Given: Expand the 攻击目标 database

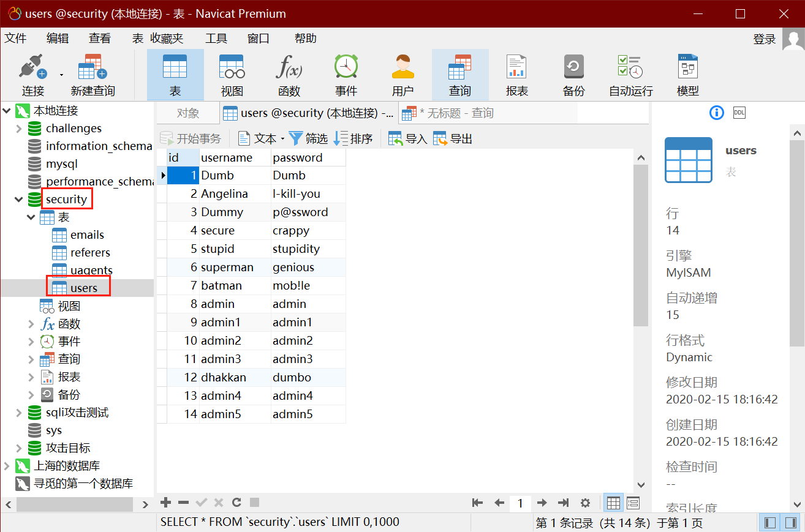Looking at the screenshot, I should (19, 448).
